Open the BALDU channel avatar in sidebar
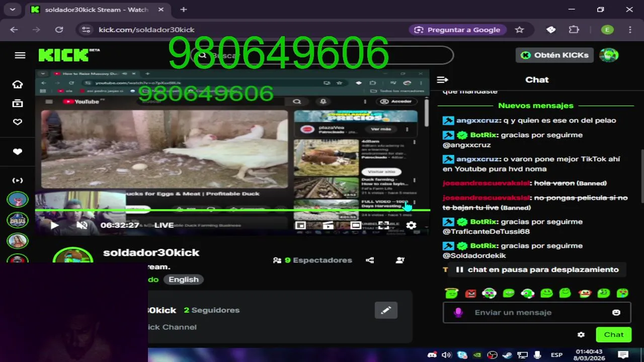Screen dimensions: 644x362 [18, 220]
